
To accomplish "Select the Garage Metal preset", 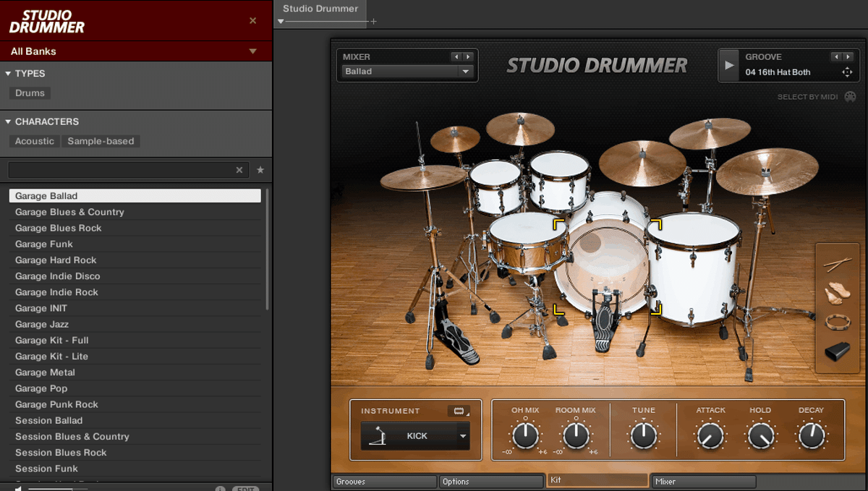I will [135, 372].
